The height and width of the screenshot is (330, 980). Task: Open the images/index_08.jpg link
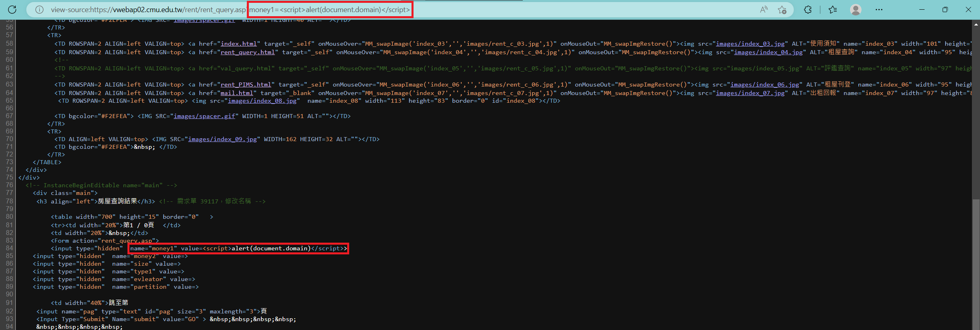coord(262,101)
